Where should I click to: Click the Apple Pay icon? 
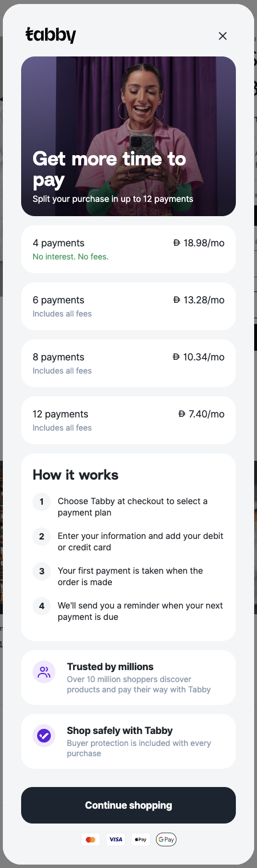[140, 839]
